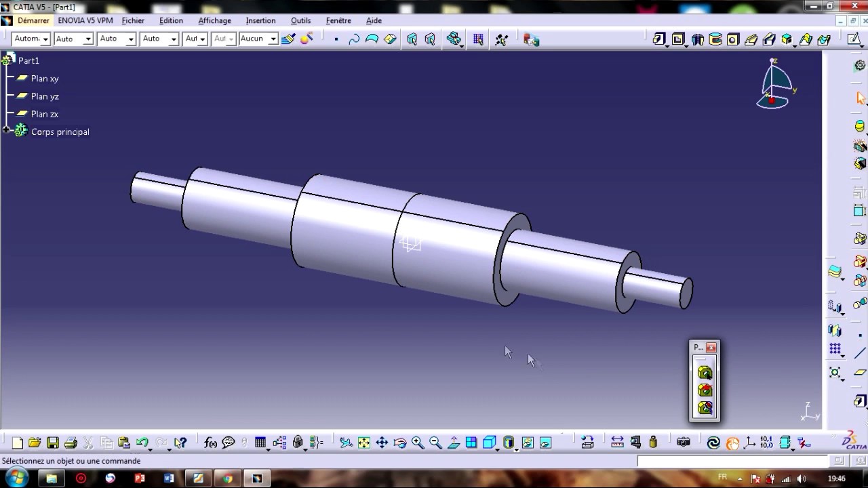Image resolution: width=868 pixels, height=488 pixels.
Task: Select Plan zx in the tree
Action: tap(45, 114)
